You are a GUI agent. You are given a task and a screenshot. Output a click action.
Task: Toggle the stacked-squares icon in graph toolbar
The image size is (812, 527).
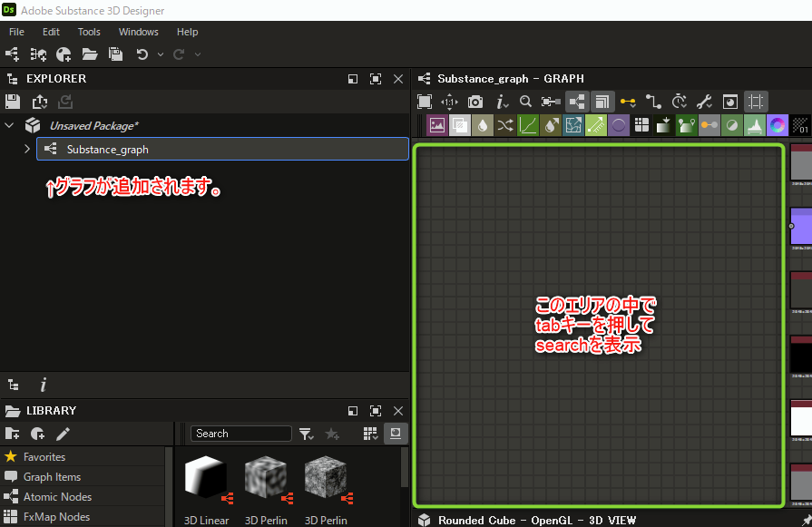coord(602,102)
